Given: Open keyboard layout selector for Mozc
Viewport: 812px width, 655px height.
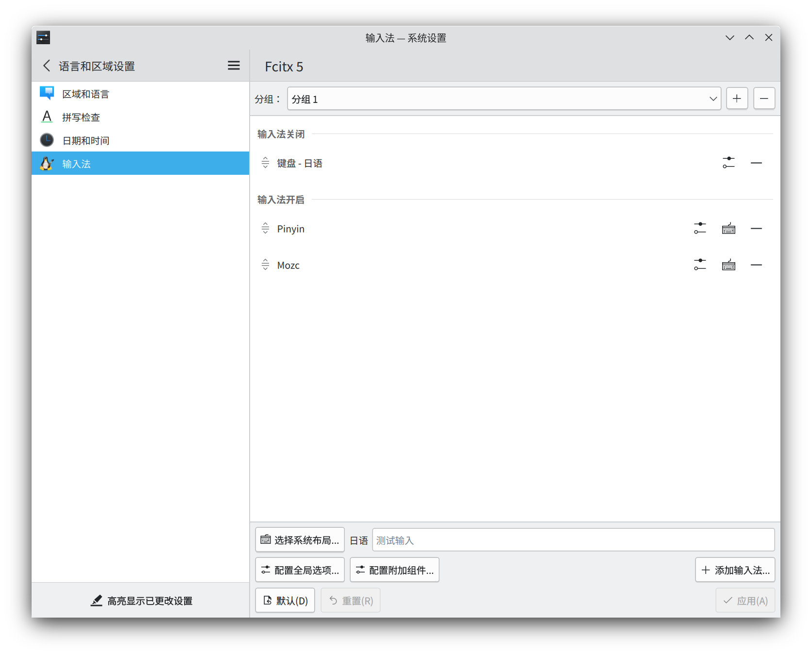Looking at the screenshot, I should (728, 265).
